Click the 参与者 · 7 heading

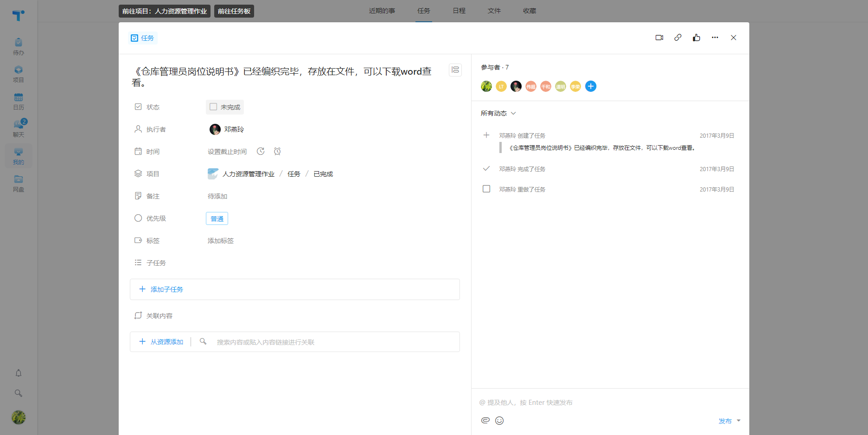[x=495, y=67]
